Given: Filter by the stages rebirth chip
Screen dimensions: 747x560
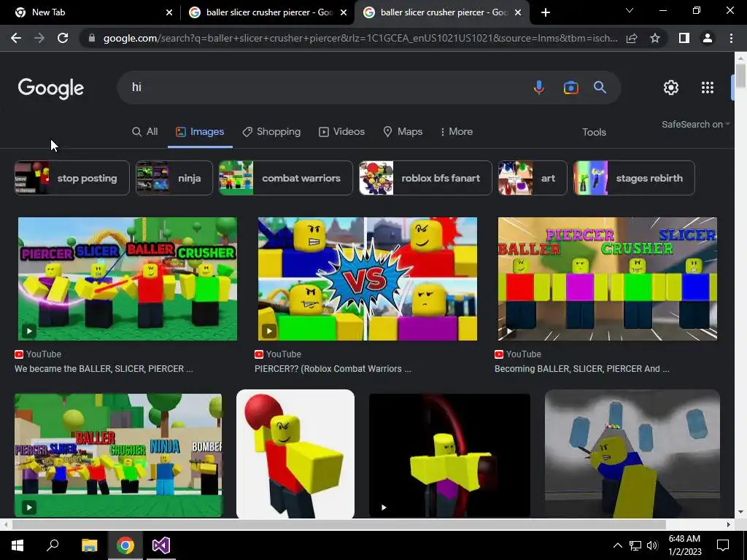Looking at the screenshot, I should click(634, 178).
